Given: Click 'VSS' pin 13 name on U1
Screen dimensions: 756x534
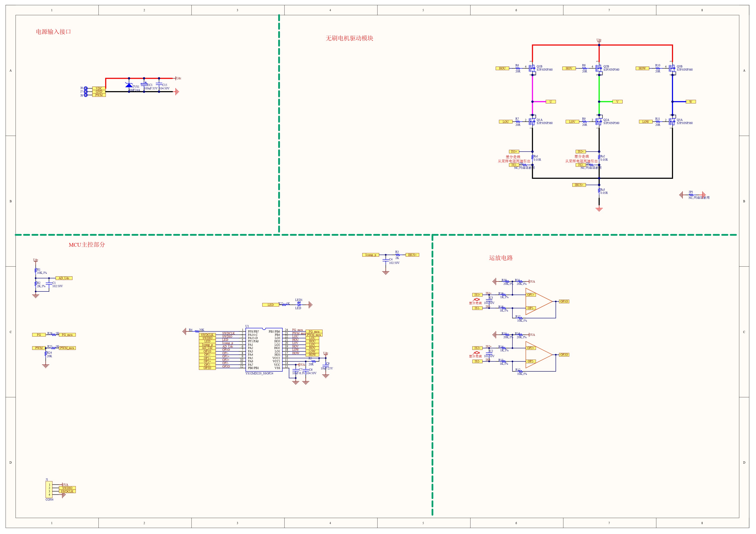Looking at the screenshot, I should (x=277, y=368).
